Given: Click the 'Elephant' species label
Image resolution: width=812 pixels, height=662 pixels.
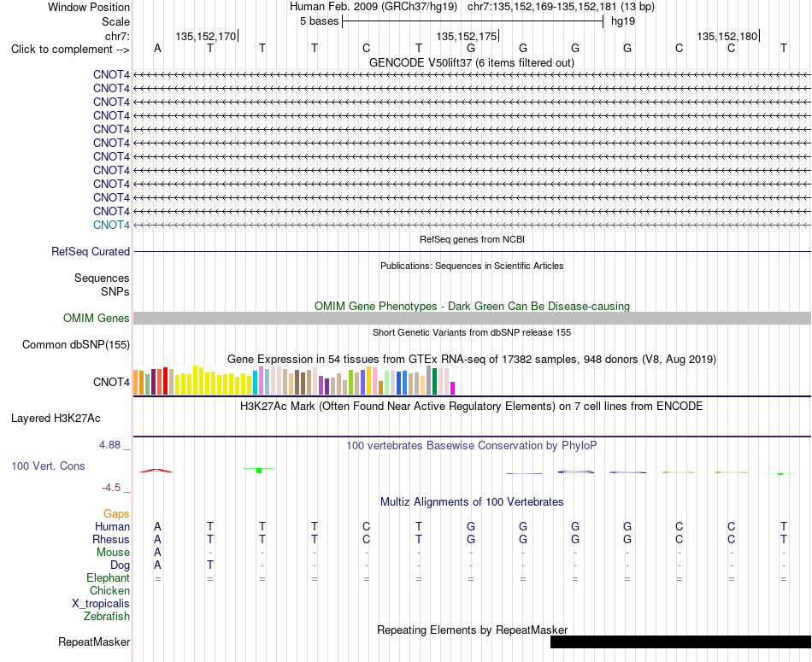Looking at the screenshot, I should (108, 577).
